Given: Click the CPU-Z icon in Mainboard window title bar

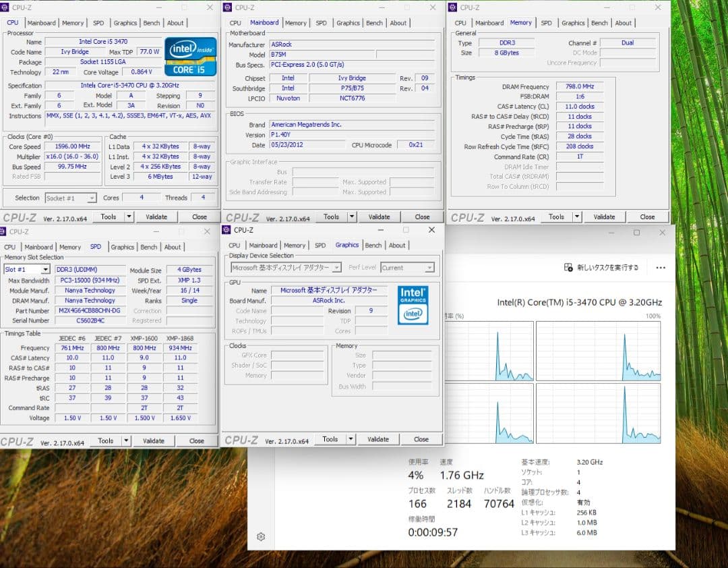Looking at the screenshot, I should [x=229, y=7].
